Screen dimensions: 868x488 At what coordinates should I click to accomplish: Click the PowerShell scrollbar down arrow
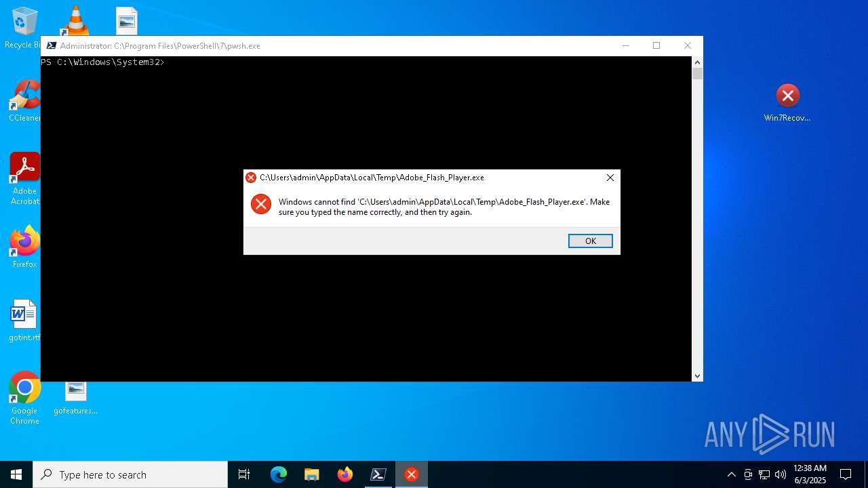click(697, 375)
